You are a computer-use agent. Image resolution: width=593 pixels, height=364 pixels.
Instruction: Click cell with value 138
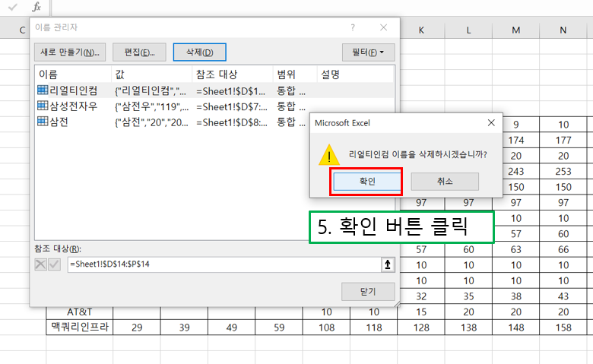pos(468,328)
